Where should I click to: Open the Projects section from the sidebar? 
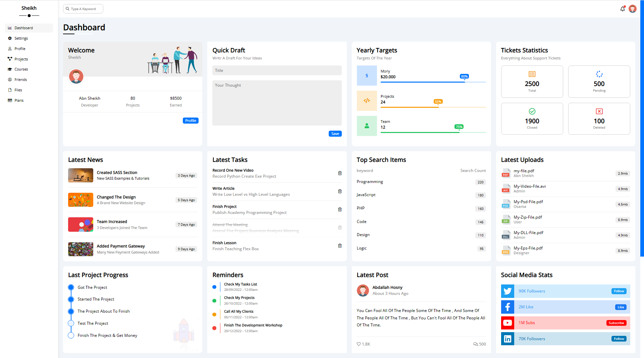[x=21, y=59]
